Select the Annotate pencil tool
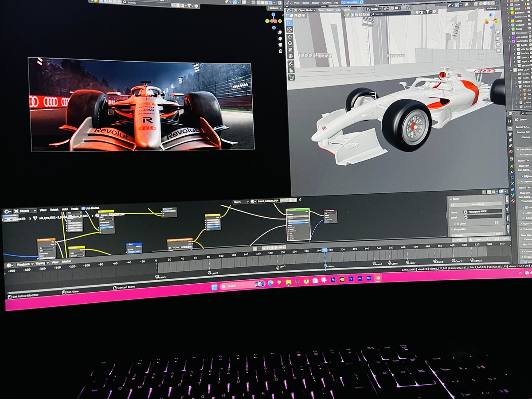The width and height of the screenshot is (532, 399). [291, 64]
